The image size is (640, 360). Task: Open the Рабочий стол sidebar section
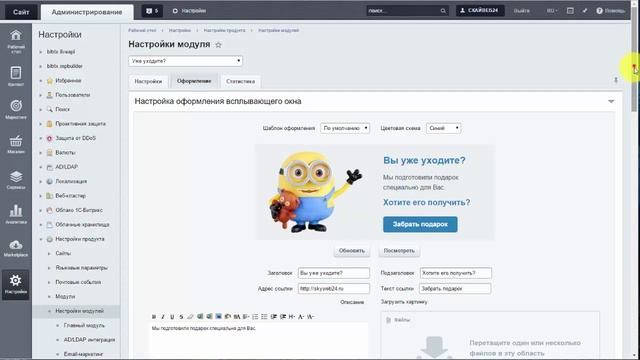point(16,41)
